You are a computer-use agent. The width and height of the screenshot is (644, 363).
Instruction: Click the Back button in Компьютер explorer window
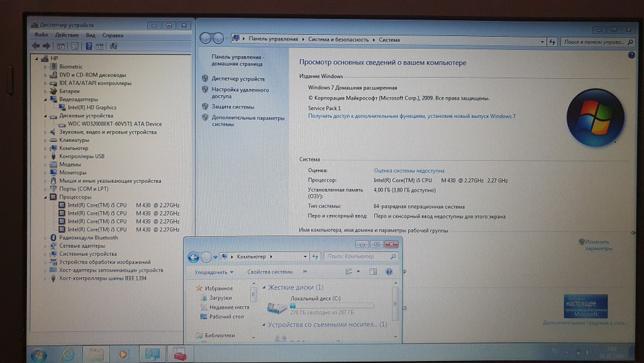tap(193, 257)
